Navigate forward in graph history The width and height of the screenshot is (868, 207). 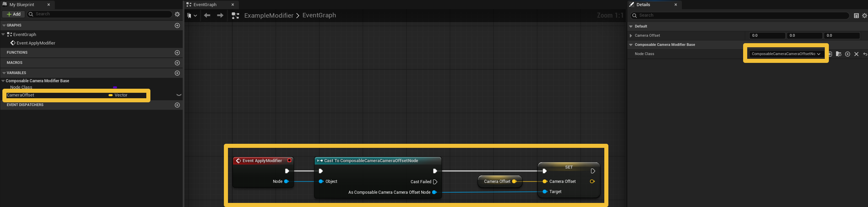pyautogui.click(x=220, y=15)
